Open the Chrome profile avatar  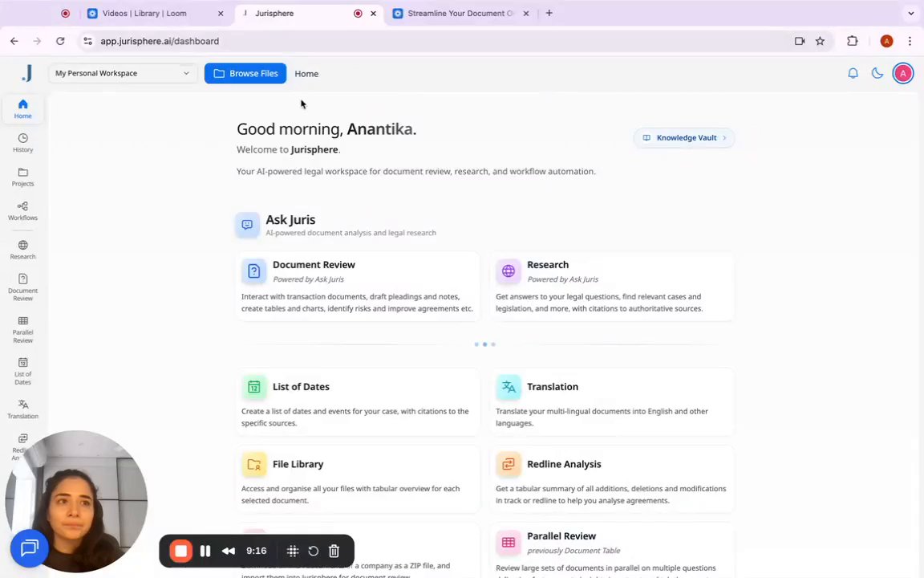click(886, 41)
